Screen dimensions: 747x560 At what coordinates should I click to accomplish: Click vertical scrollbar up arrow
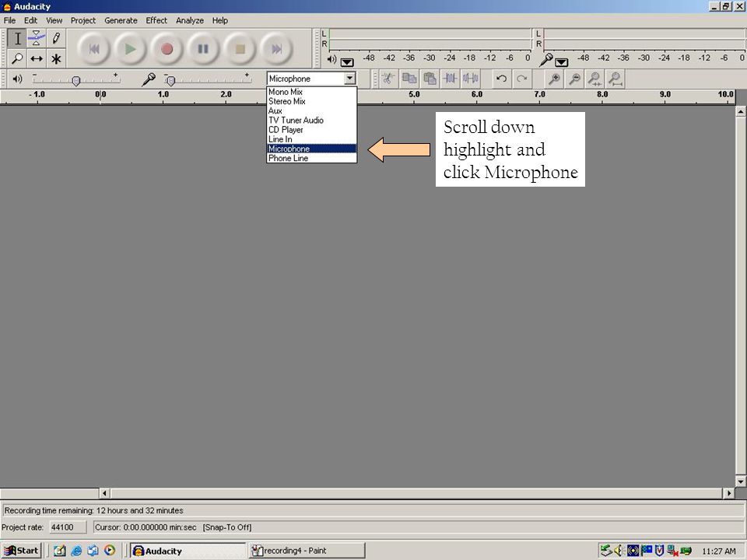[x=740, y=111]
